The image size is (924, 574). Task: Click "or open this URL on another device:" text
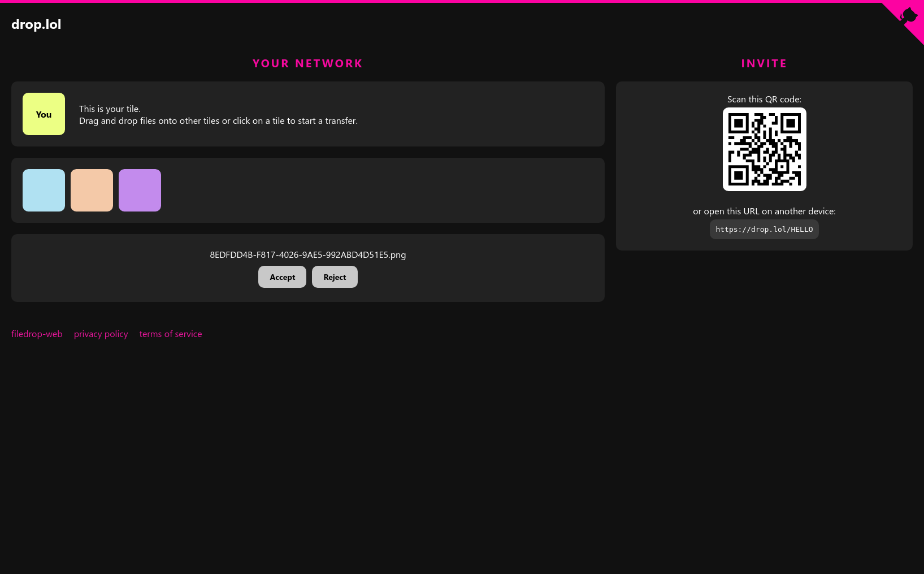point(764,212)
